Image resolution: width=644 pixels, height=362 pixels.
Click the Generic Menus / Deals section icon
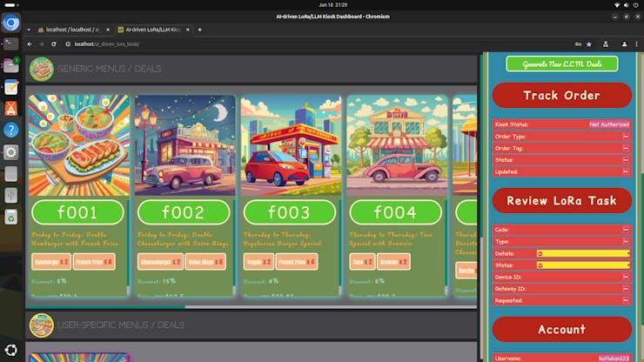click(41, 69)
